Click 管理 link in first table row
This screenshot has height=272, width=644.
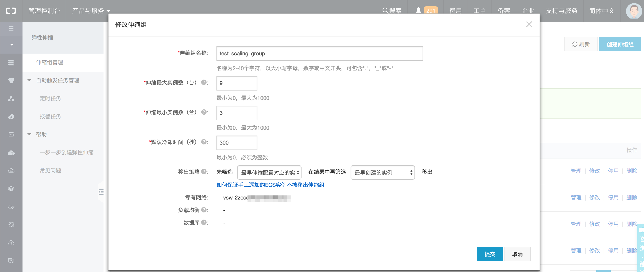coord(576,171)
